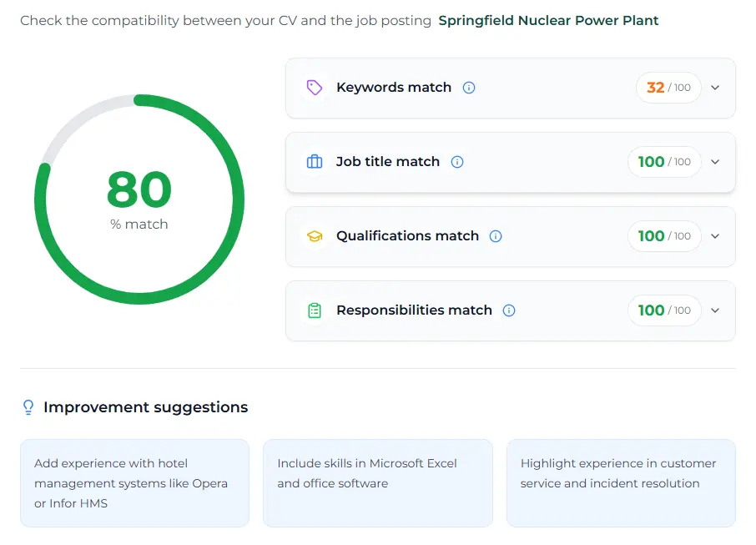The width and height of the screenshot is (756, 545).
Task: Collapse the Responsibilities match section
Action: click(x=715, y=310)
